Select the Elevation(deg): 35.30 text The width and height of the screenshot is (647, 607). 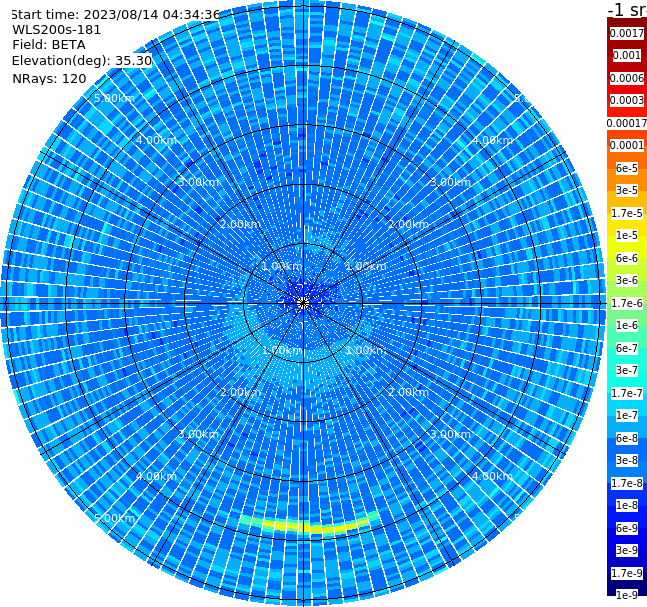click(x=82, y=61)
